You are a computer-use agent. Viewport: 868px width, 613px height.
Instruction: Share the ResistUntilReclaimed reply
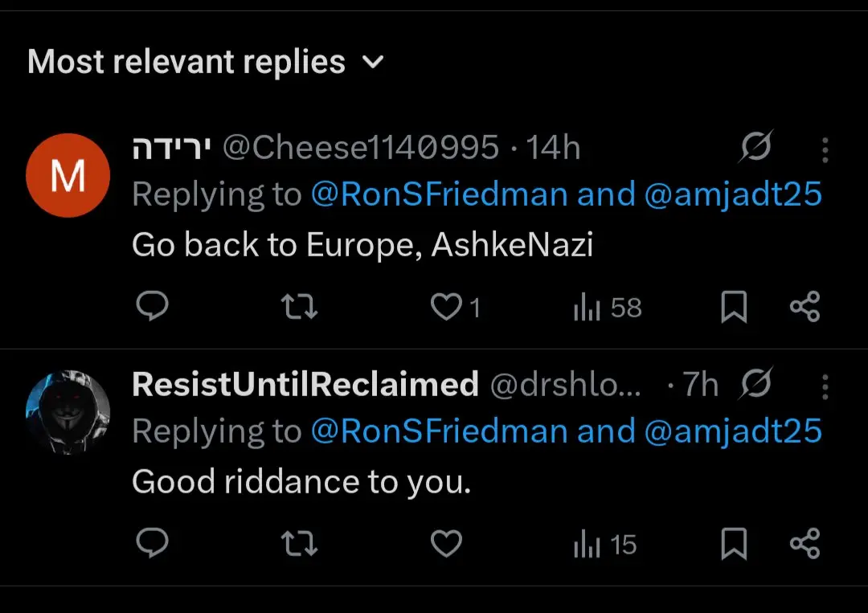(x=805, y=545)
